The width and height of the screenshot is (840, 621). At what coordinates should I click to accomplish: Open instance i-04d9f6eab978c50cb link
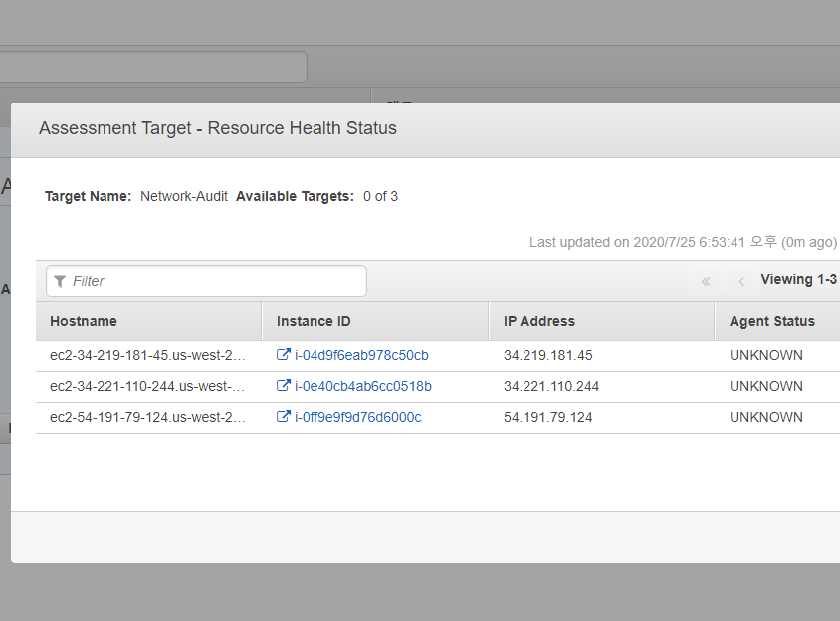(x=361, y=355)
